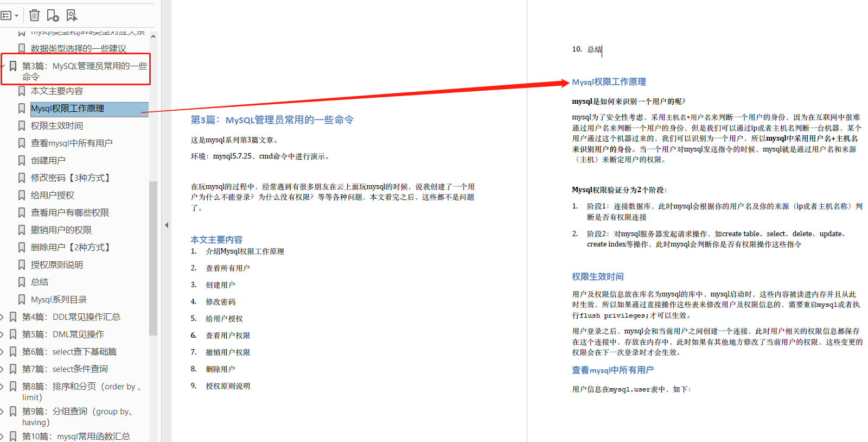Viewport: 868px width, 442px height.
Task: Click page heading 第3篇：MySQL管理员常用的一些命令
Action: (x=272, y=120)
